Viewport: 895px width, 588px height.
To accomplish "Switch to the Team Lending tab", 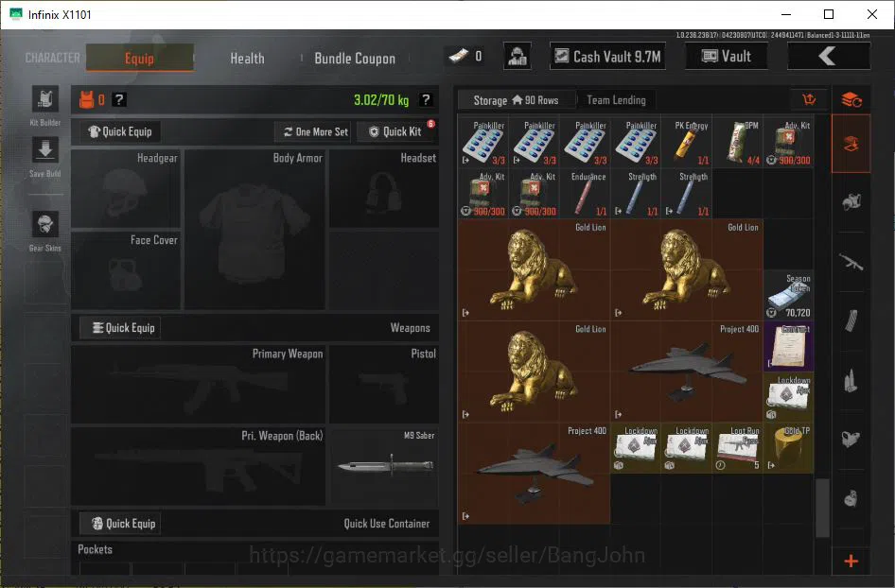I will [616, 100].
